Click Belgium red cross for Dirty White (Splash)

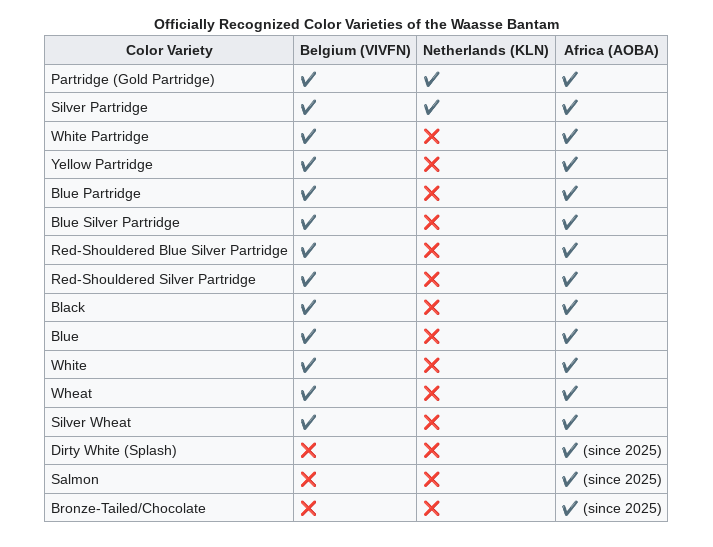(x=308, y=451)
